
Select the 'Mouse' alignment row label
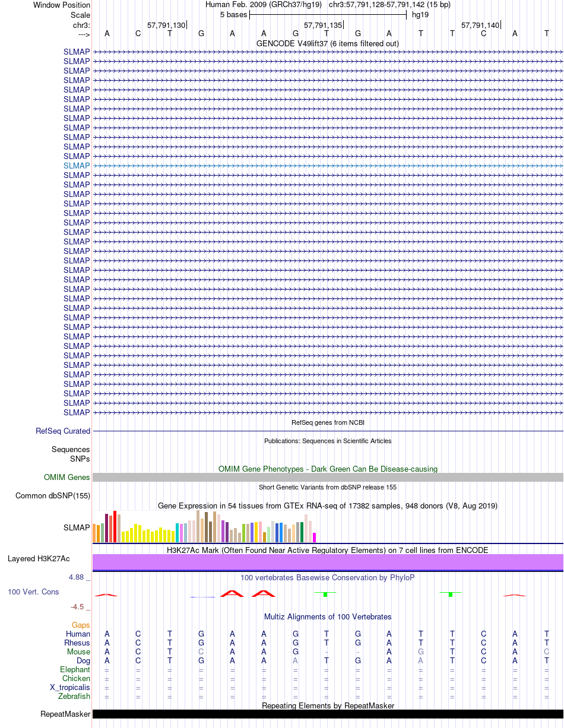click(78, 652)
